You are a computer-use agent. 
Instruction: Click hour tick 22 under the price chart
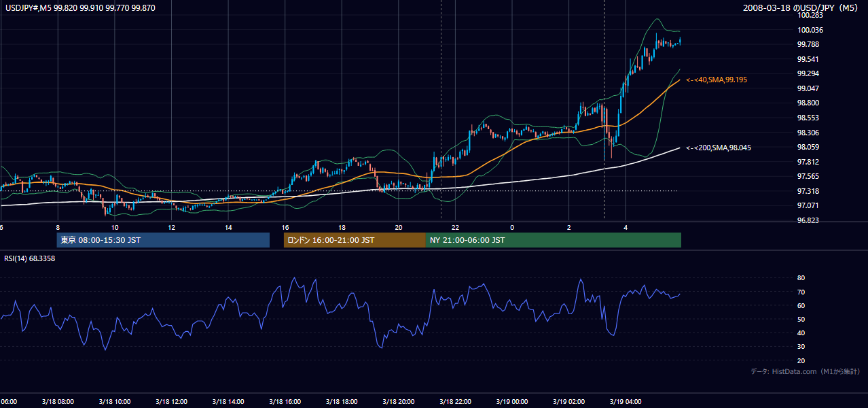click(x=455, y=228)
